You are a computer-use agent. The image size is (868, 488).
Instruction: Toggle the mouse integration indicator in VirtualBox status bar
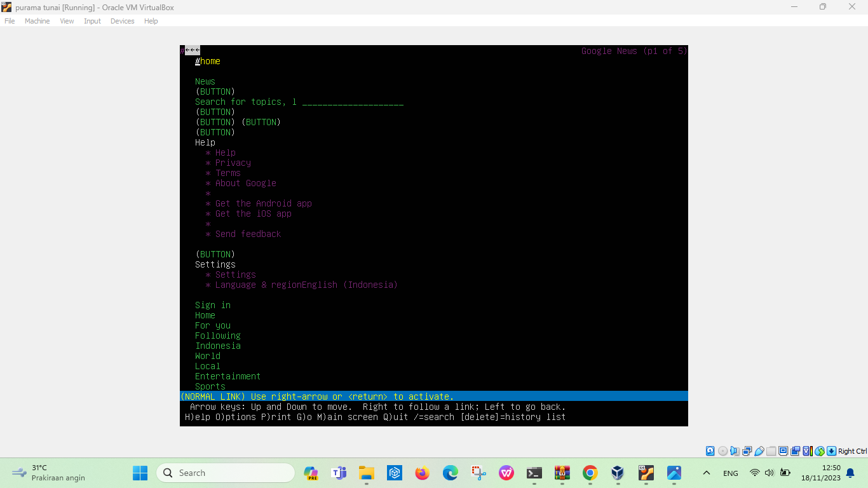coord(820,451)
